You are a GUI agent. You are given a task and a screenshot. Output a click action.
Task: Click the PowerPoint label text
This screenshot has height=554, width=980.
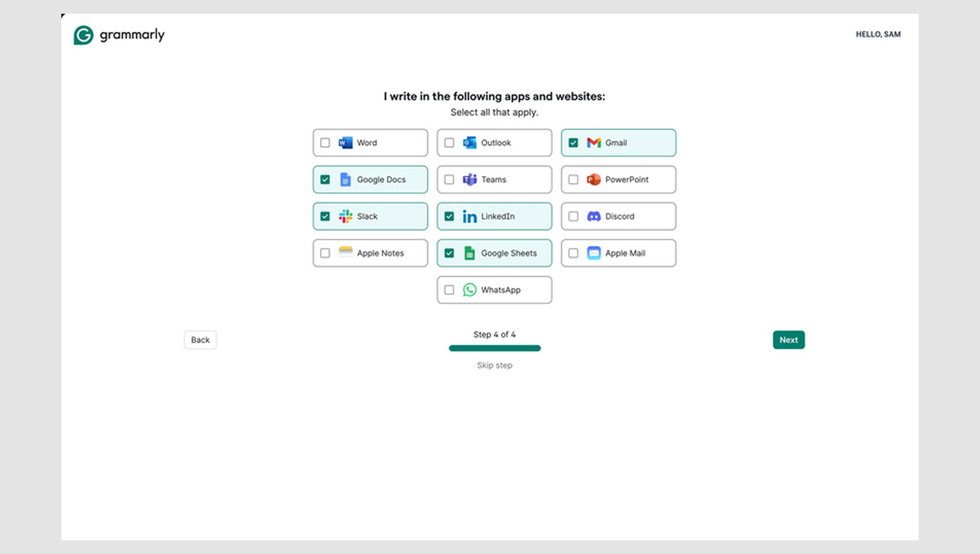(x=627, y=179)
